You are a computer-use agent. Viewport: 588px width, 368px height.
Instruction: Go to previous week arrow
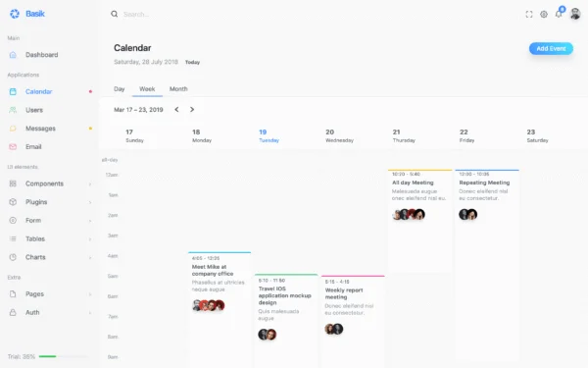tap(176, 110)
